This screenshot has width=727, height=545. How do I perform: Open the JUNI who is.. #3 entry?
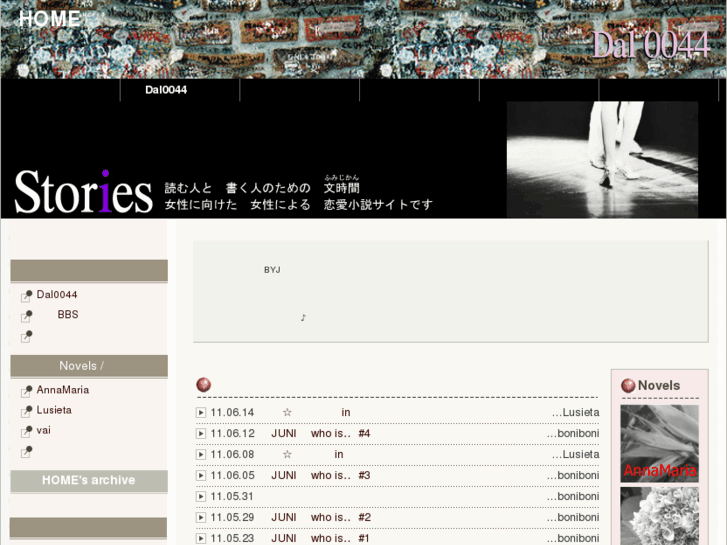321,475
